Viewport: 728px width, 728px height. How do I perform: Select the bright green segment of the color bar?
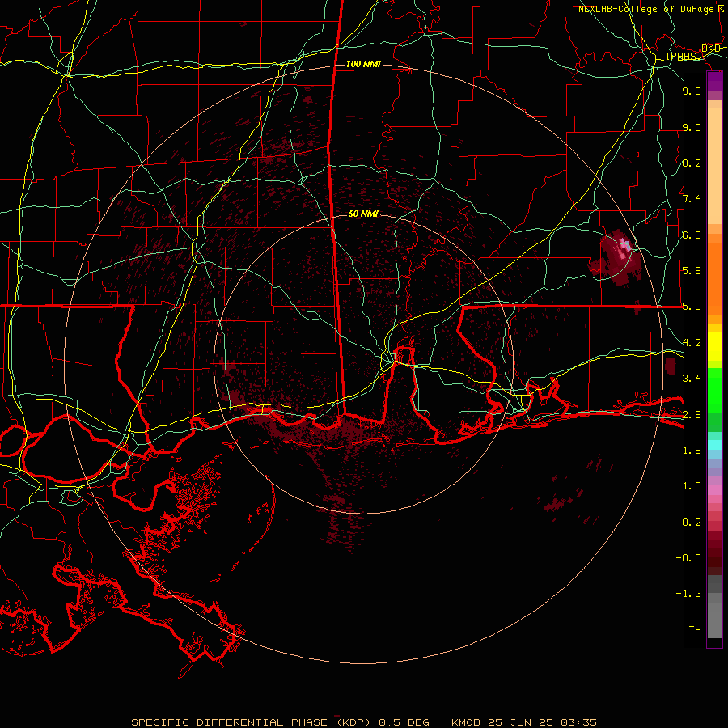714,390
